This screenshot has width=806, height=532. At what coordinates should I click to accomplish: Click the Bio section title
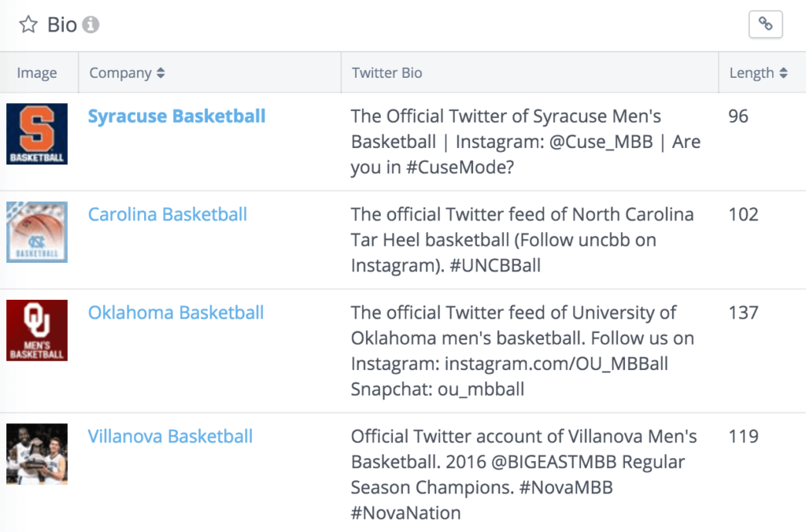pyautogui.click(x=62, y=24)
